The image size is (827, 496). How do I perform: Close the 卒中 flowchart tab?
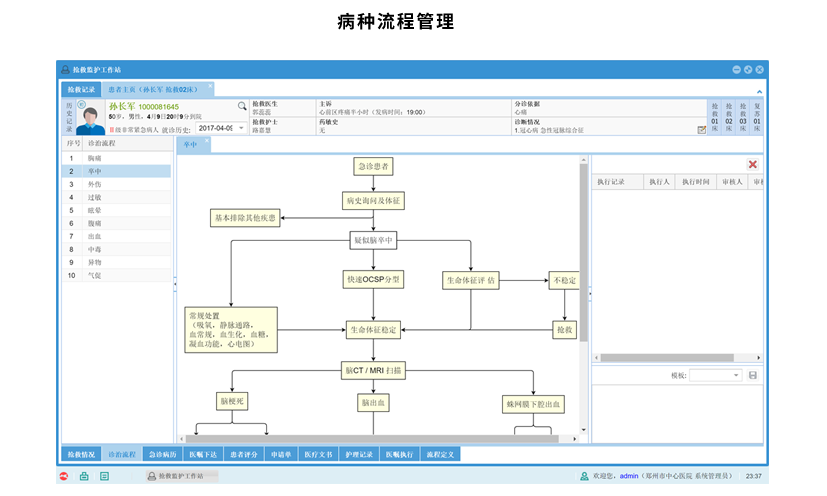click(x=208, y=142)
